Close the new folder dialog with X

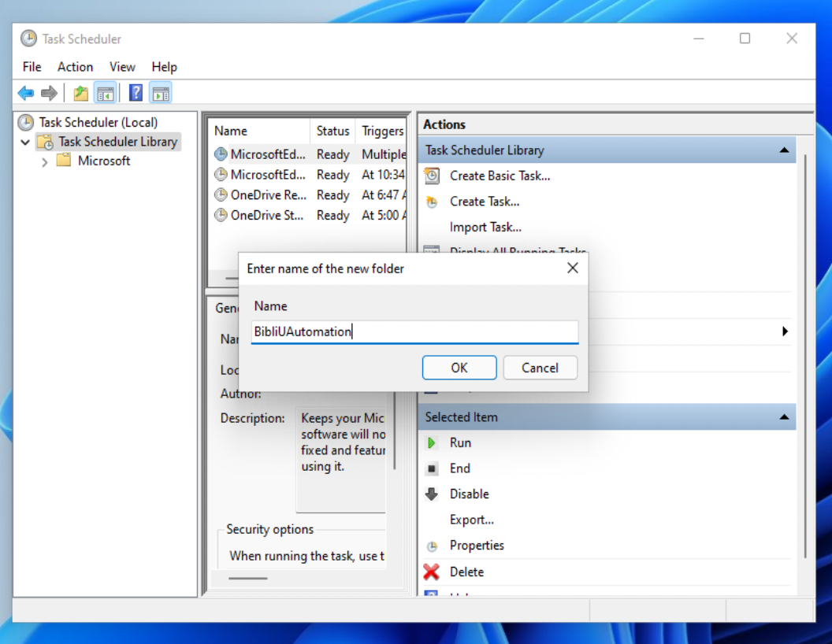[x=573, y=268]
